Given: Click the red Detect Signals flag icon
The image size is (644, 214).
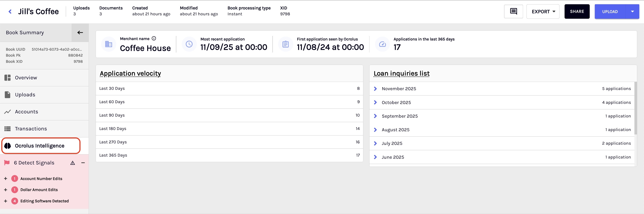Looking at the screenshot, I should click(7, 163).
